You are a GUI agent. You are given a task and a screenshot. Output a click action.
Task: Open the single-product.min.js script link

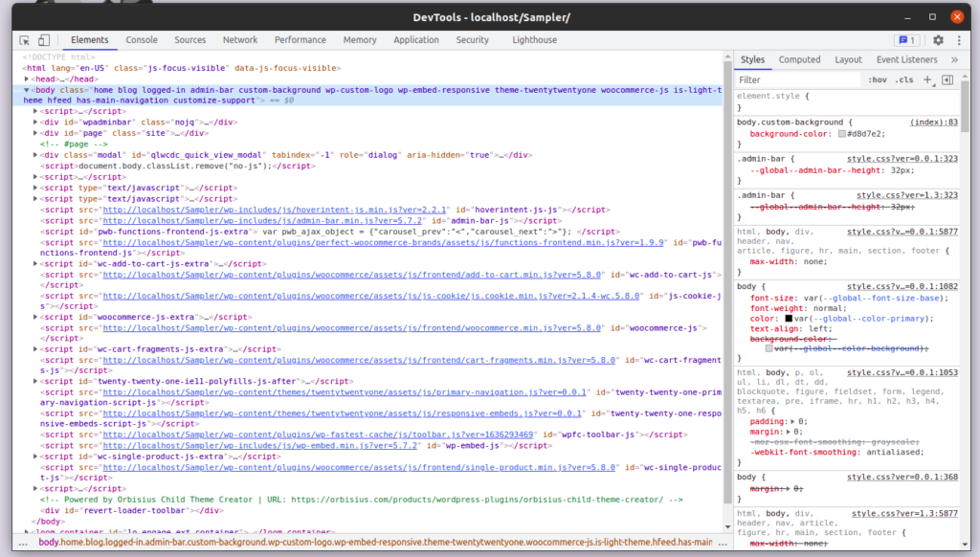click(x=360, y=468)
